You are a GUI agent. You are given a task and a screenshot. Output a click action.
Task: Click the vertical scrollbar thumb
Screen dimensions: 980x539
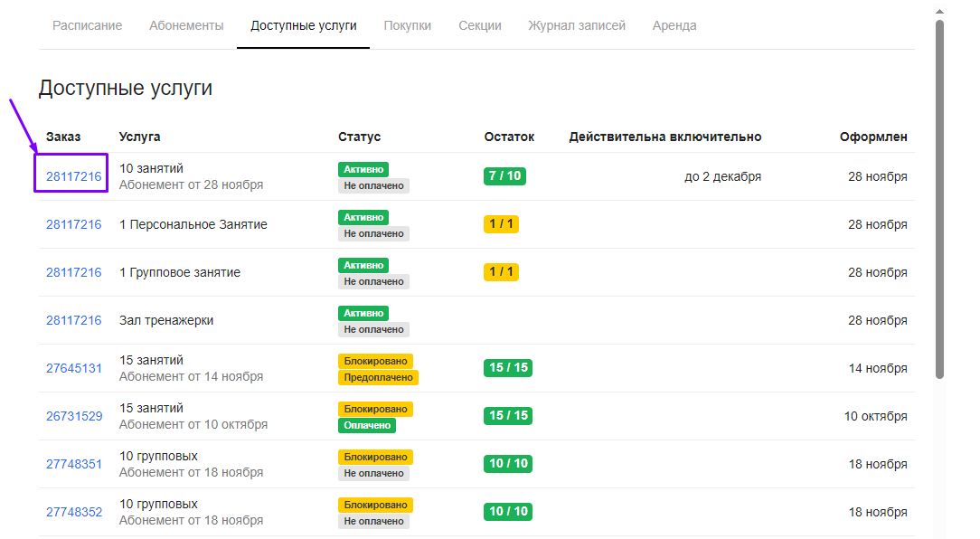click(x=939, y=199)
